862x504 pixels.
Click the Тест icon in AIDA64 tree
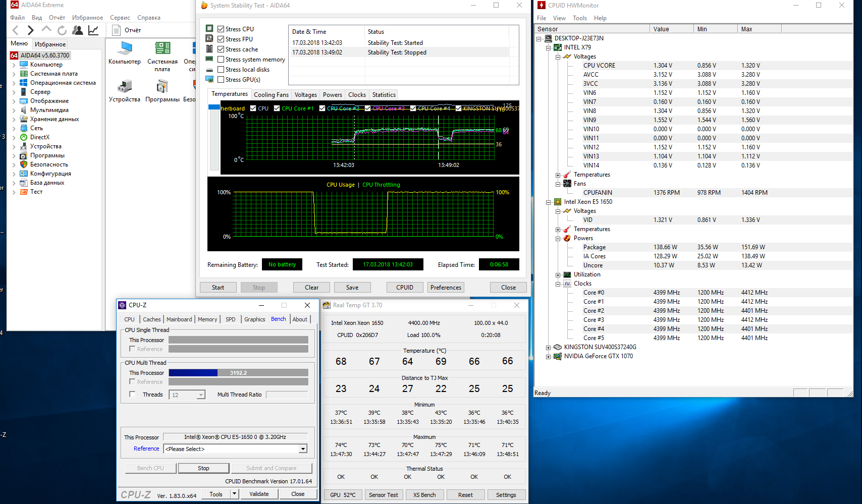[x=24, y=192]
